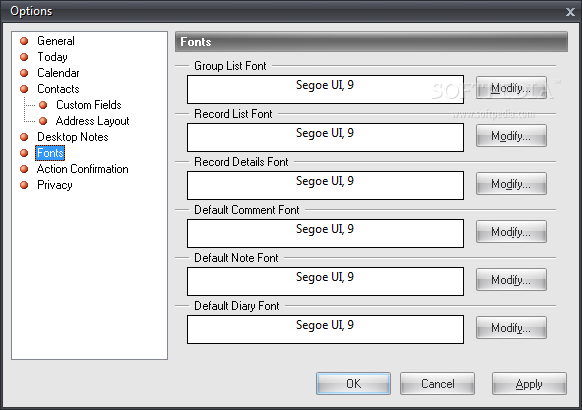Click the red bullet icon beside Action Confirmation

24,169
